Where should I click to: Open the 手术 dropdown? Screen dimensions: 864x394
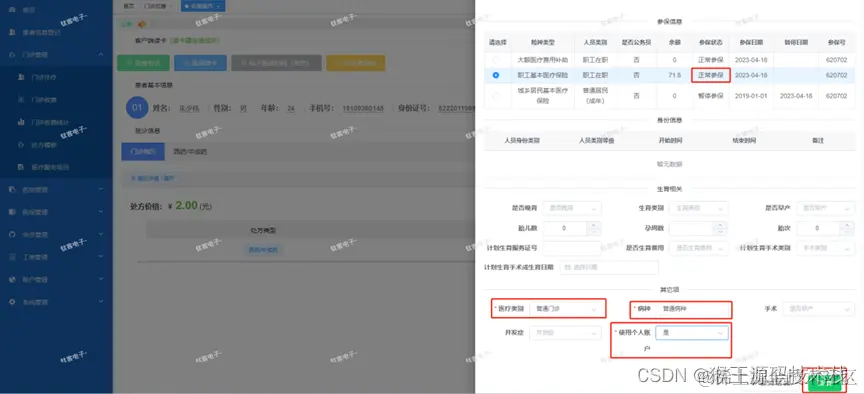tap(819, 309)
